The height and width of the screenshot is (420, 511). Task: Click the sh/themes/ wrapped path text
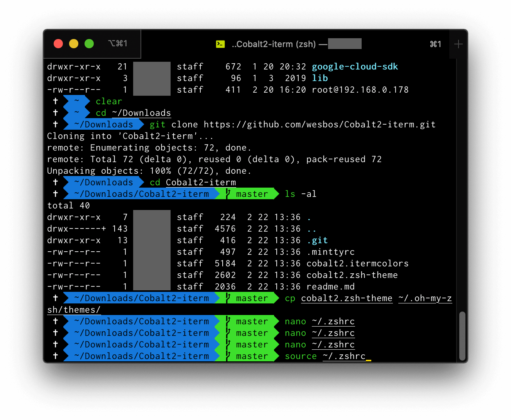74,310
